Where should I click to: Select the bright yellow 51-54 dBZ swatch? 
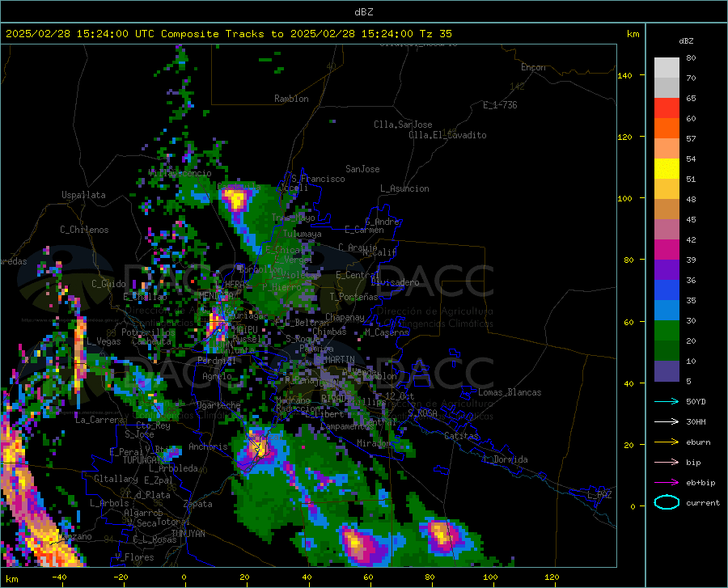click(x=667, y=169)
